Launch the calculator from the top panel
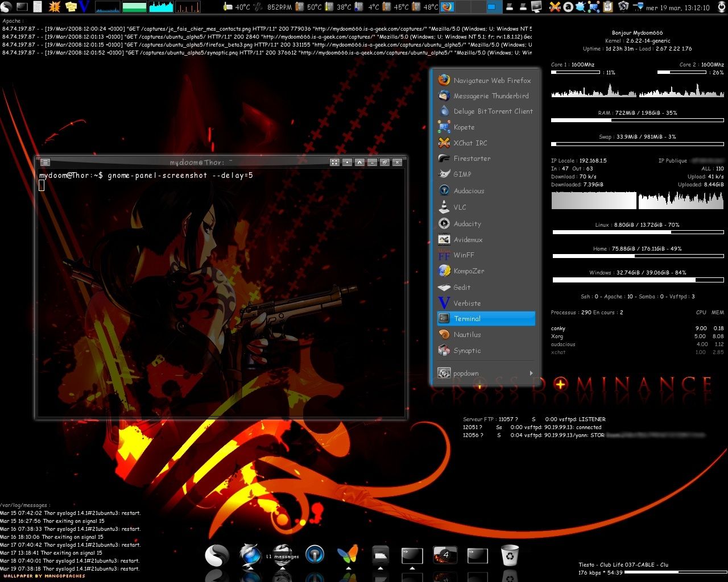The image size is (728, 582). click(38, 7)
